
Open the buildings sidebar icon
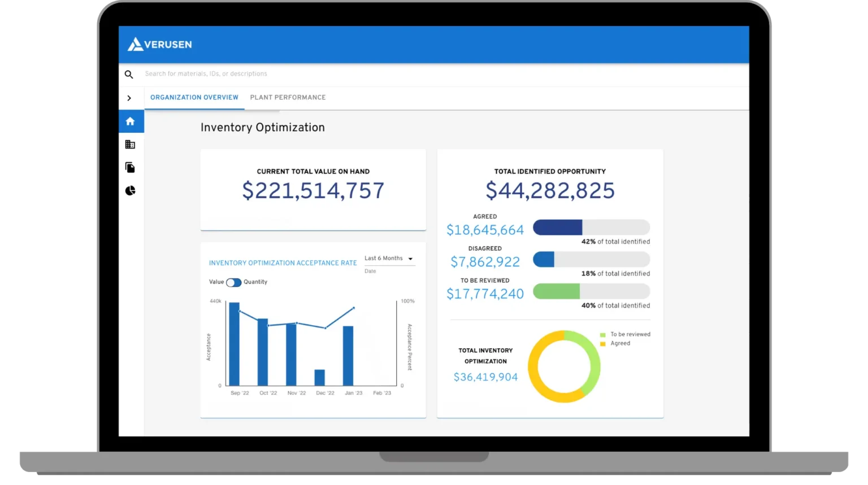pos(130,145)
